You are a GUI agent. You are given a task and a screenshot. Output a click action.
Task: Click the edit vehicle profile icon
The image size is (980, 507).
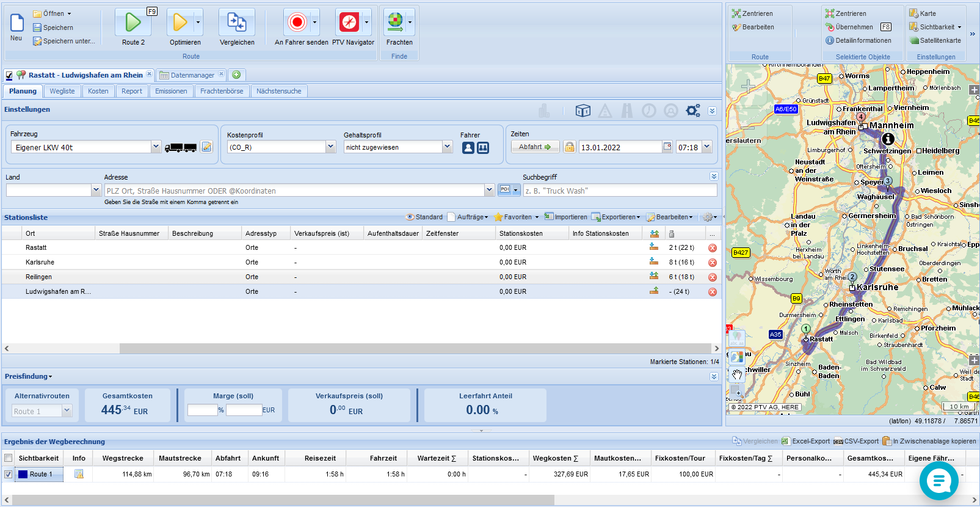click(x=207, y=147)
